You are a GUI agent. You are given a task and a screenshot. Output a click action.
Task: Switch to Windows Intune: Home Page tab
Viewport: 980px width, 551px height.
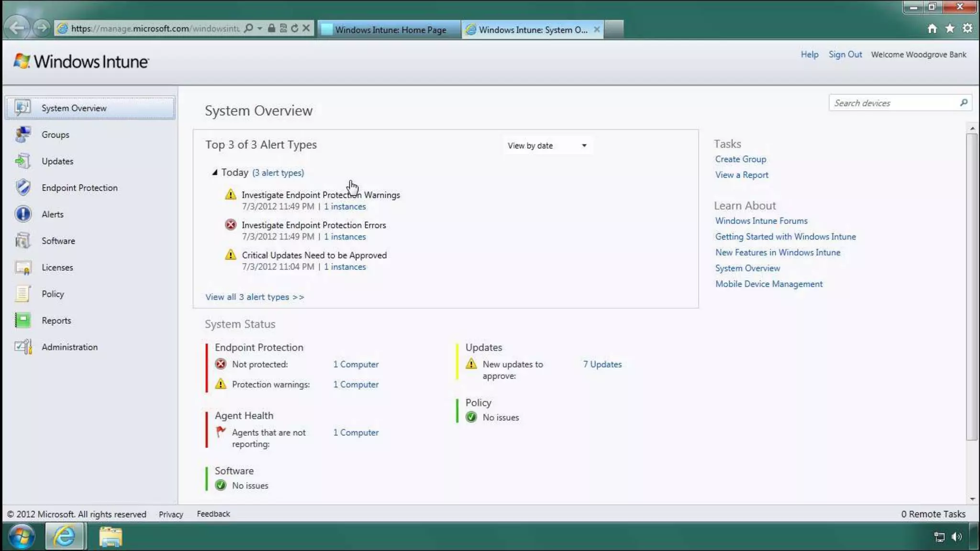(x=390, y=30)
